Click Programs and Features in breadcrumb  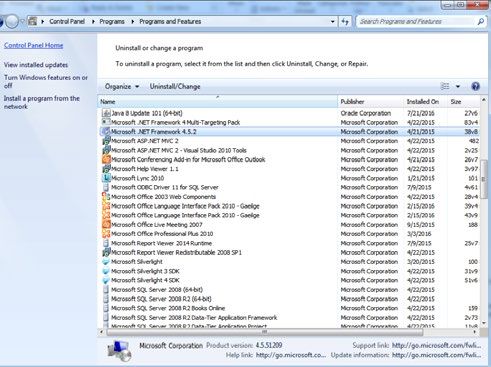[170, 22]
